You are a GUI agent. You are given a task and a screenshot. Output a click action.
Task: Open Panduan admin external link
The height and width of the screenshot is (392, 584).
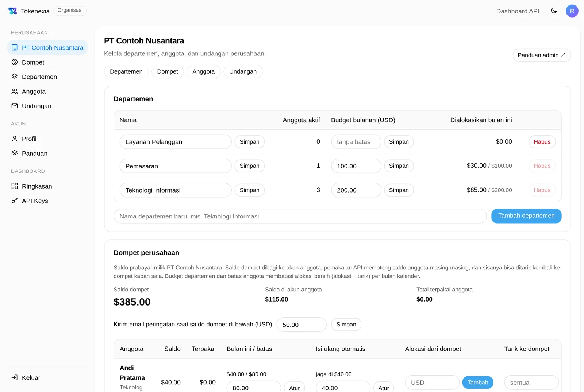pyautogui.click(x=542, y=55)
